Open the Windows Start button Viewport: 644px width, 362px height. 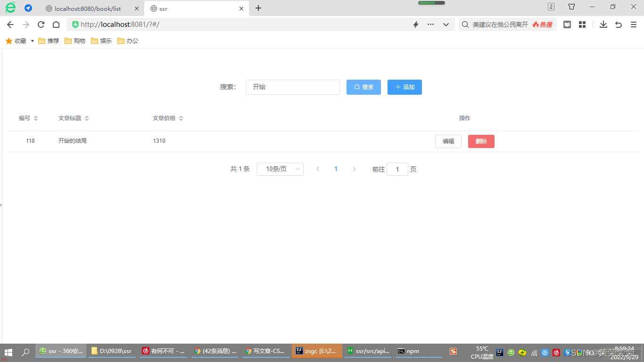8,352
